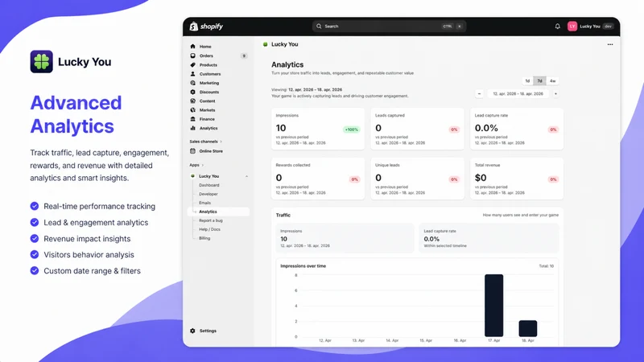
Task: Click the Lucky You promo logo
Action: pos(42,62)
